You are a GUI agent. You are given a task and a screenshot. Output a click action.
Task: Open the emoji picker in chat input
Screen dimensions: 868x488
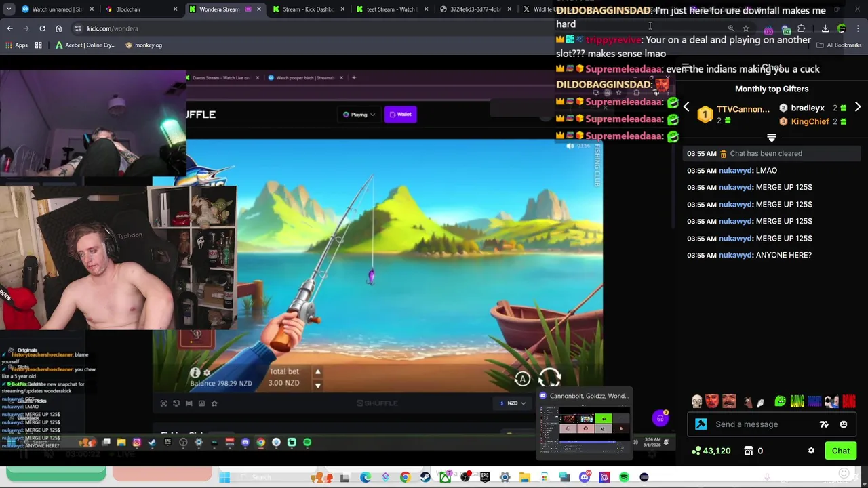[843, 424]
